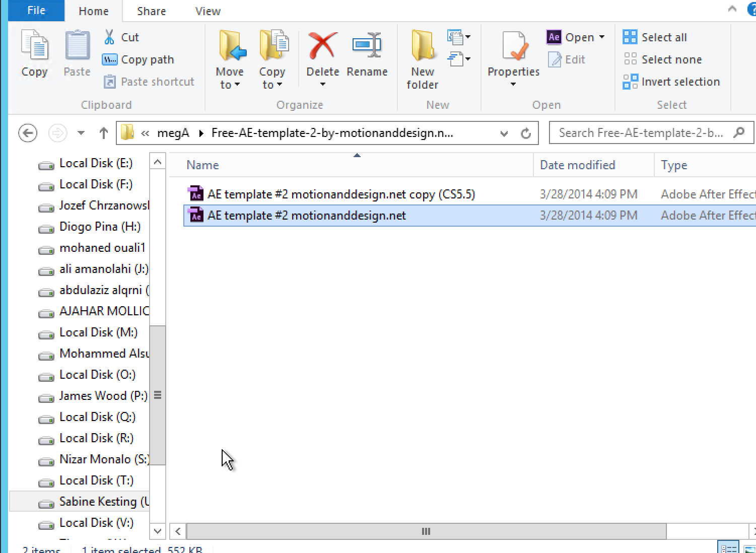The image size is (756, 553).
Task: Click the navigation pane scroll down arrow
Action: [x=158, y=531]
